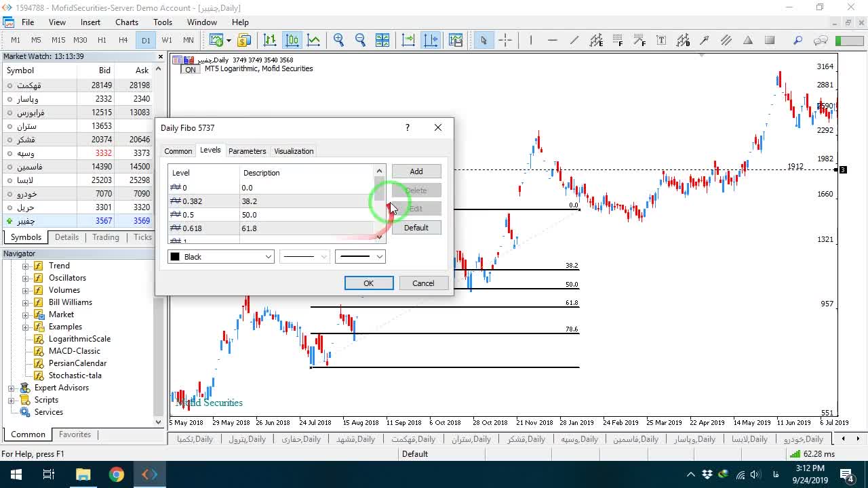Switch to candlestick chart icon
The height and width of the screenshot is (488, 868).
click(292, 40)
